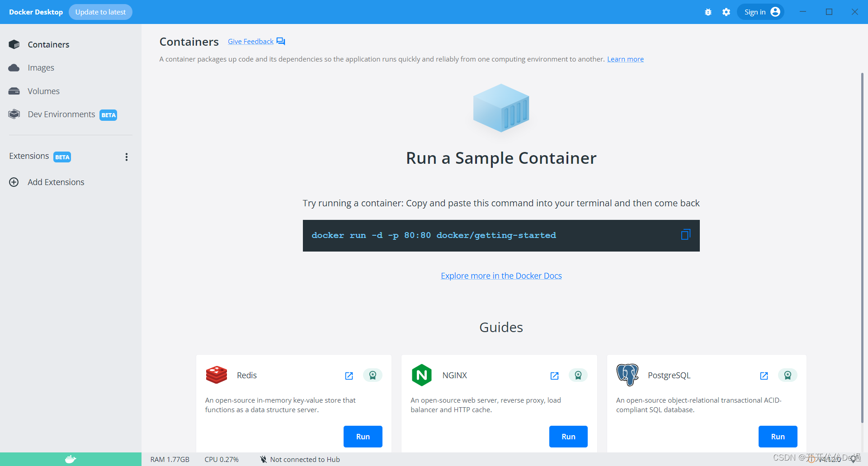Close the Docker Desktop window
The width and height of the screenshot is (868, 466).
[x=855, y=12]
